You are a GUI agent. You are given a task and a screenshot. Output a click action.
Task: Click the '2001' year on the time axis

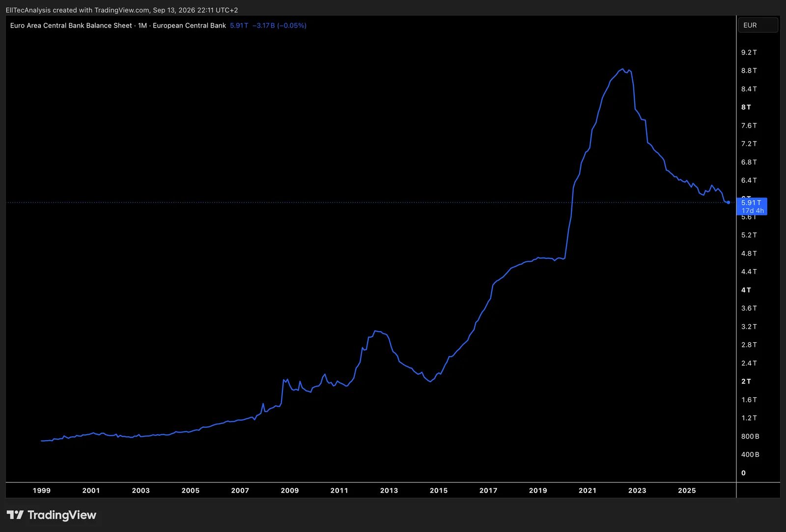pos(91,490)
